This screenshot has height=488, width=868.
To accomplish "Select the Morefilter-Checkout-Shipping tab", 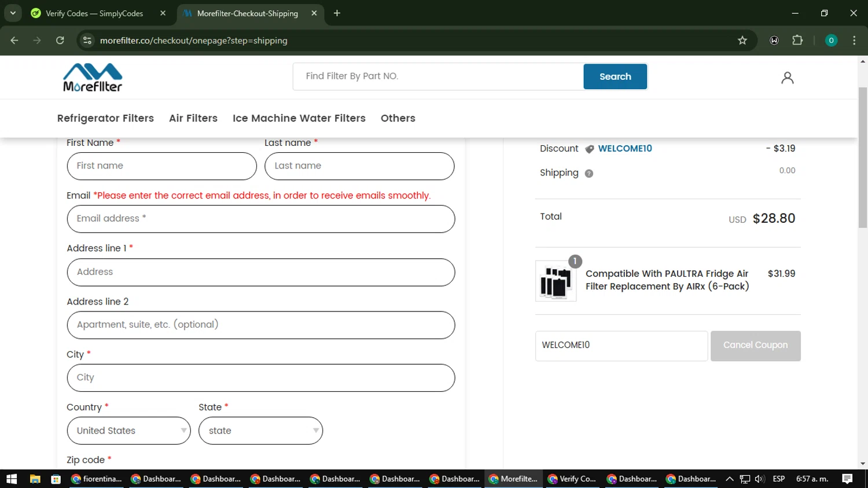I will point(248,13).
